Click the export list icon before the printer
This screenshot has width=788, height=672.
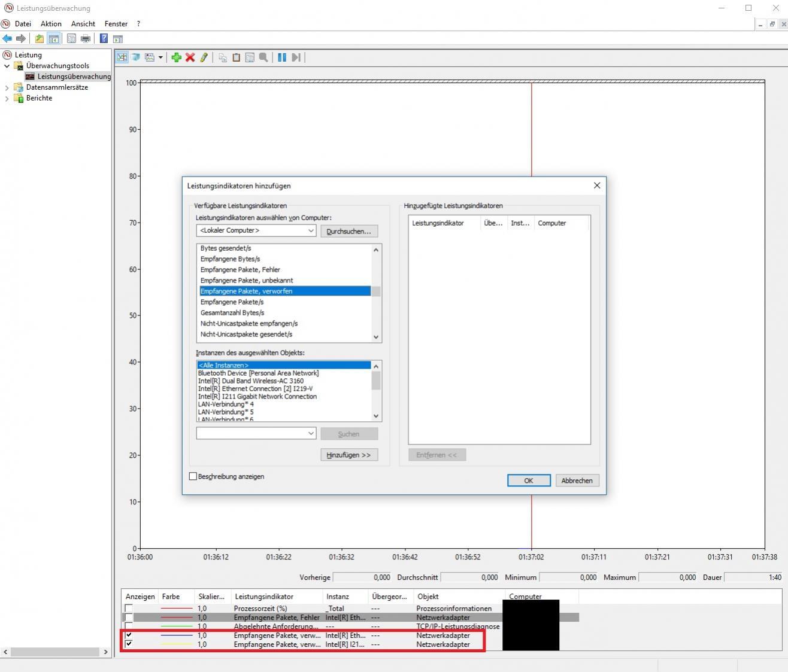pyautogui.click(x=71, y=39)
